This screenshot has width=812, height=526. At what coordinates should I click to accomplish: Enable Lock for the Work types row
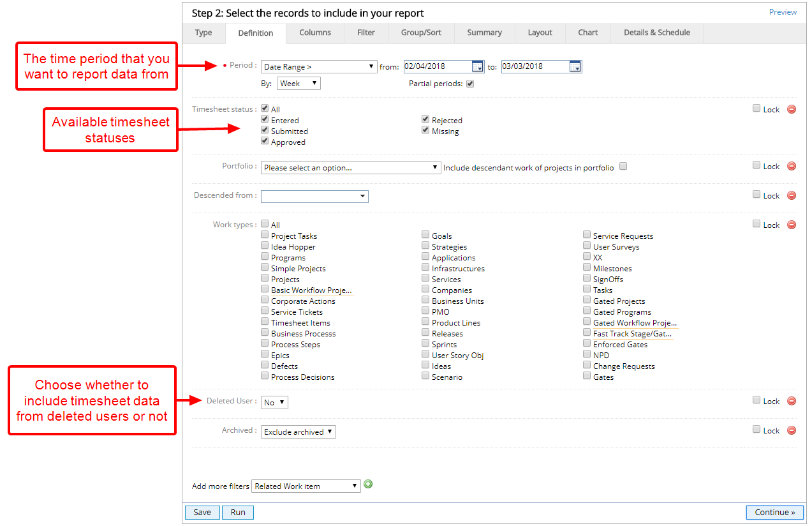tap(757, 224)
